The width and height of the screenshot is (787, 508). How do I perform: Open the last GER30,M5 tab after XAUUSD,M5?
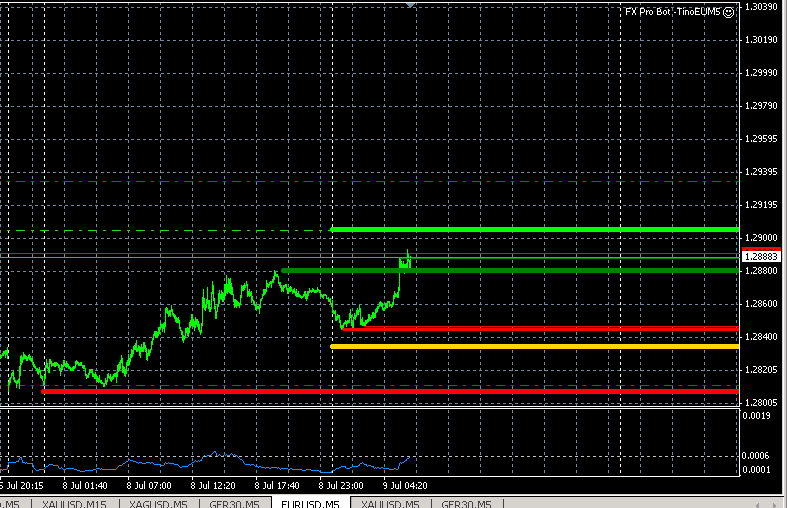click(x=466, y=504)
